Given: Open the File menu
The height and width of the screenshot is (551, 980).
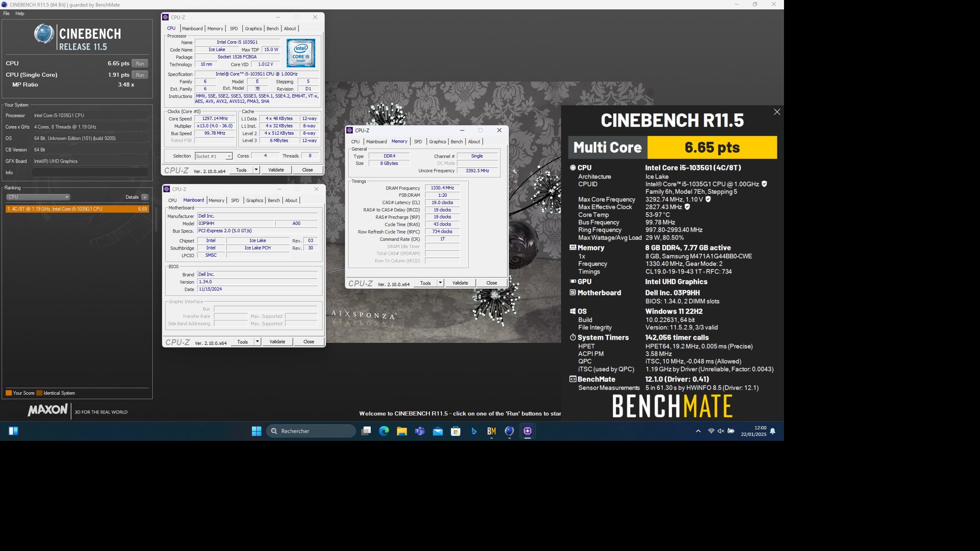Looking at the screenshot, I should pyautogui.click(x=7, y=13).
